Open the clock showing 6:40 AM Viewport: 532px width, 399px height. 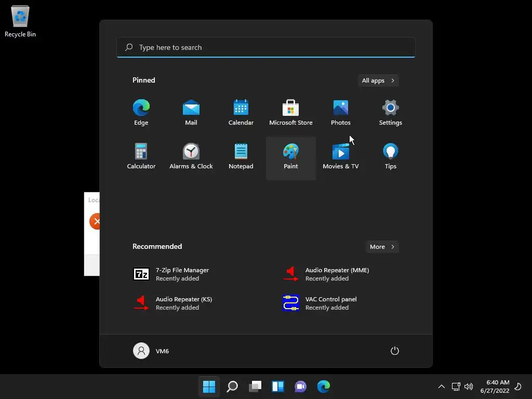point(495,387)
